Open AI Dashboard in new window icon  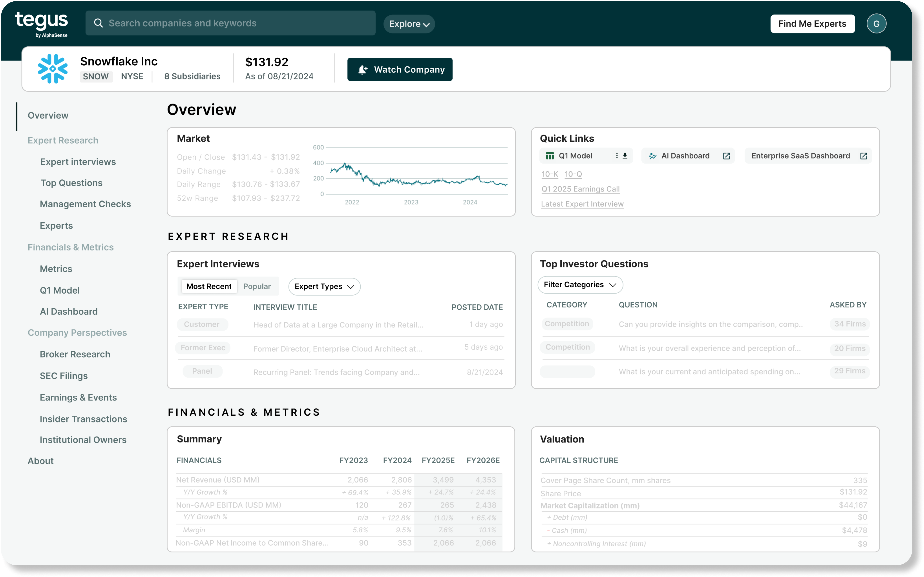tap(726, 156)
